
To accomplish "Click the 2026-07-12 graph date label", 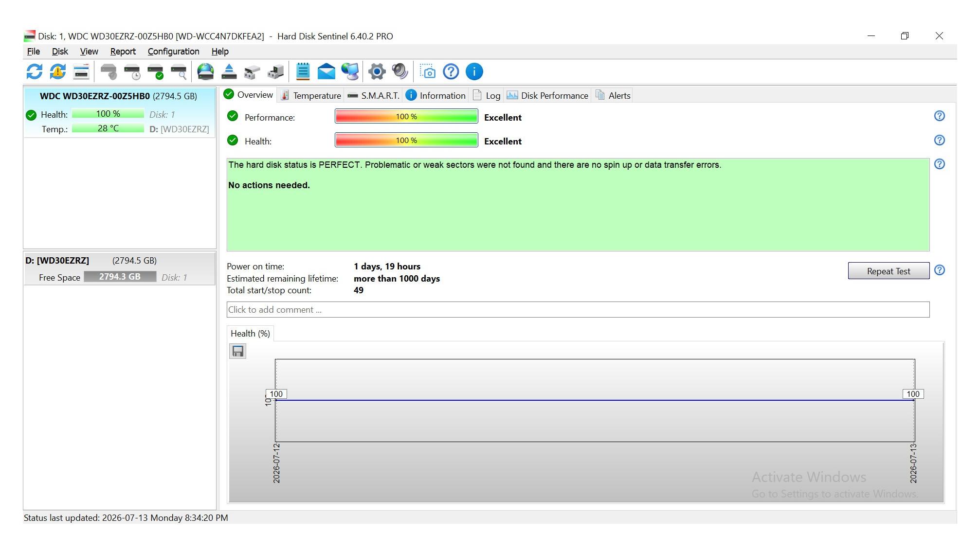I will coord(276,463).
